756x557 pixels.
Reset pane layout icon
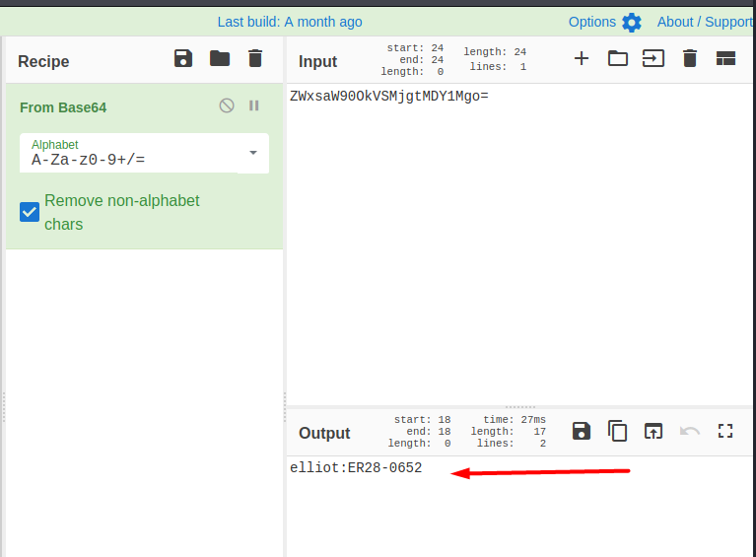725,58
